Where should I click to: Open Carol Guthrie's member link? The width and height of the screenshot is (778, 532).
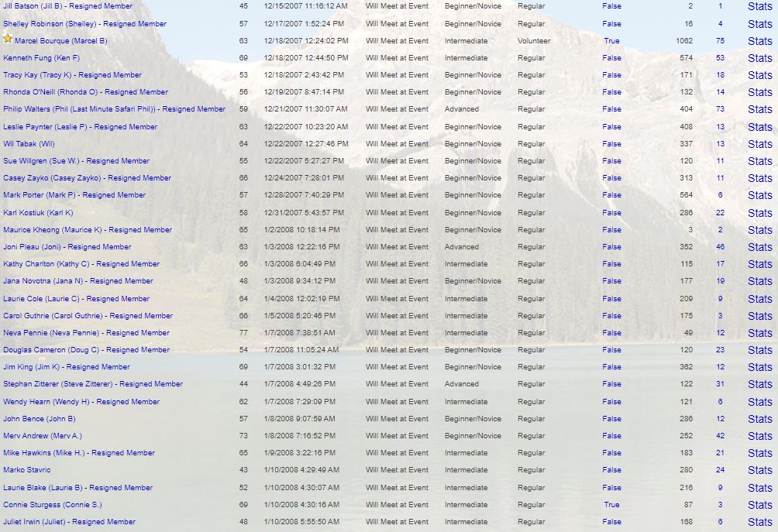click(x=88, y=316)
